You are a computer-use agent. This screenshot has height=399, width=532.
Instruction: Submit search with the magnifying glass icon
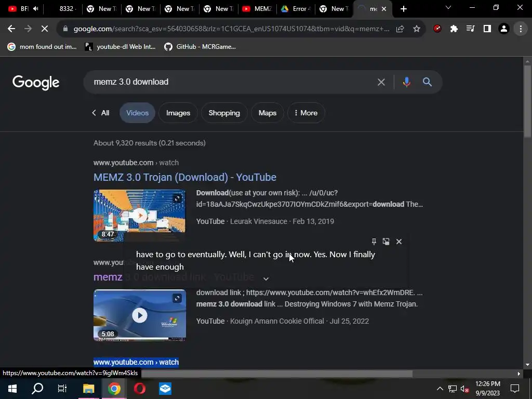pos(427,82)
